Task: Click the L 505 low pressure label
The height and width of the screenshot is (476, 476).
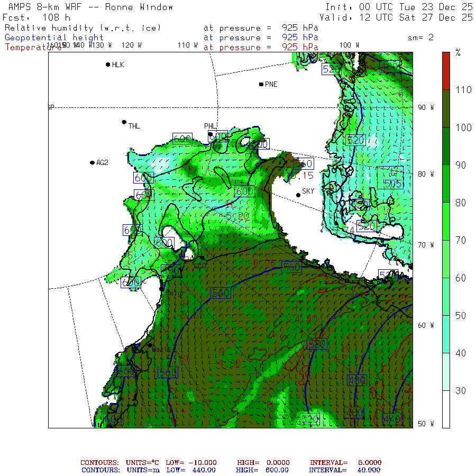Action: 392,178
